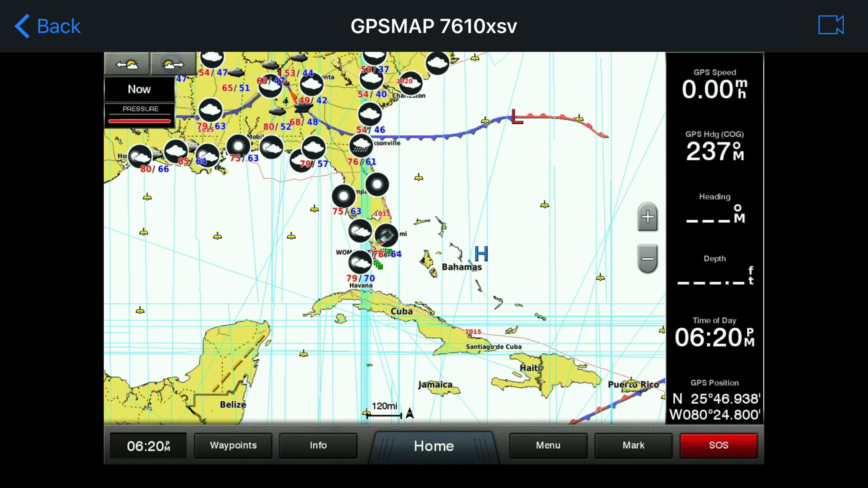Viewport: 868px width, 488px height.
Task: Mark a waypoint with the Mark button
Action: tap(633, 445)
